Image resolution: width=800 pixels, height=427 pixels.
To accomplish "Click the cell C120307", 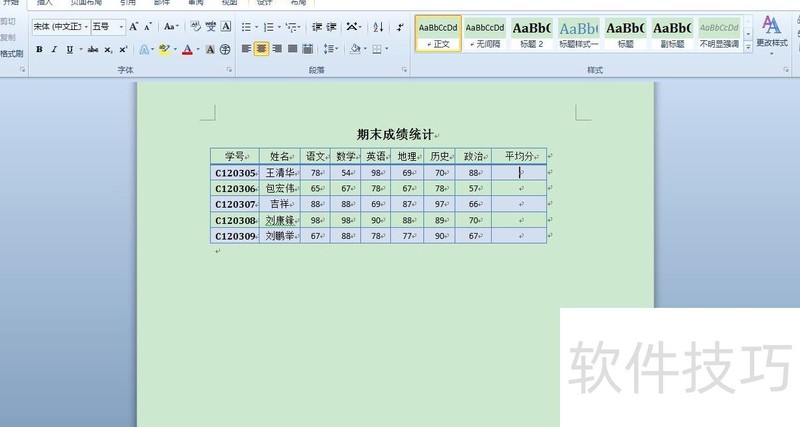I will point(235,204).
